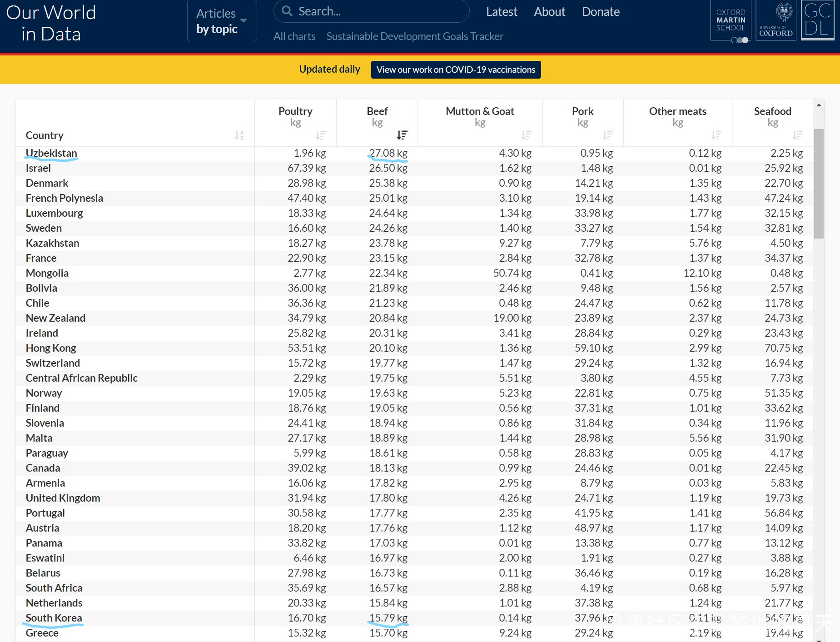This screenshot has height=642, width=840.
Task: Open Sustainable Development Goals Tracker link
Action: (415, 36)
